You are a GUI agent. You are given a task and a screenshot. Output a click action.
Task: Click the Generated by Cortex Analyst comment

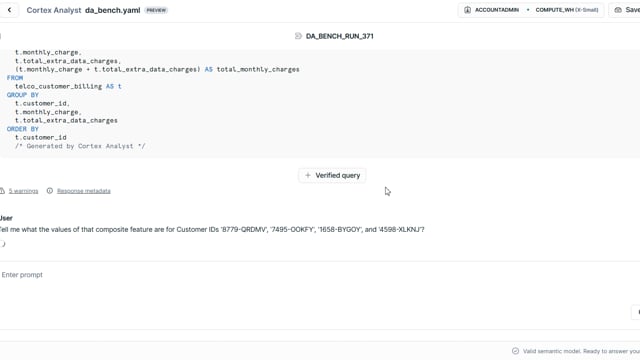[x=80, y=146]
